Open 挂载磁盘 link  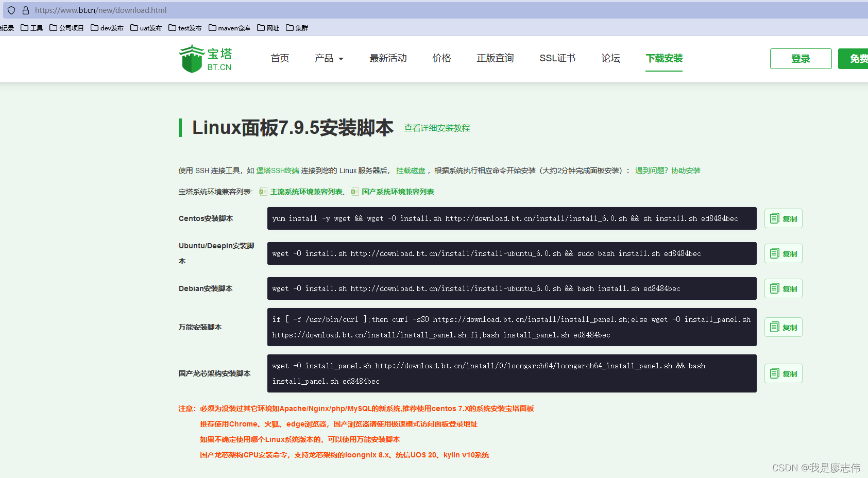(x=411, y=170)
